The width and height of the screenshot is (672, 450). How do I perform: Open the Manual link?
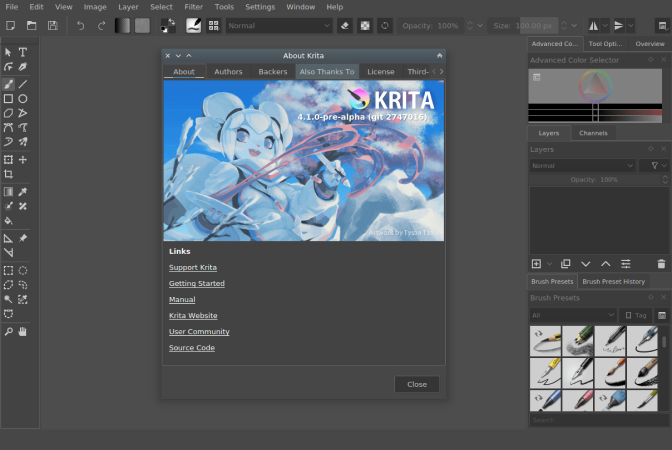click(182, 300)
